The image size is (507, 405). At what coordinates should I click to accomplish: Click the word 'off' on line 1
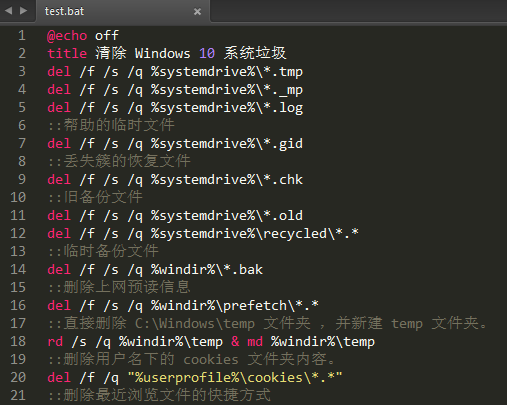[107, 35]
